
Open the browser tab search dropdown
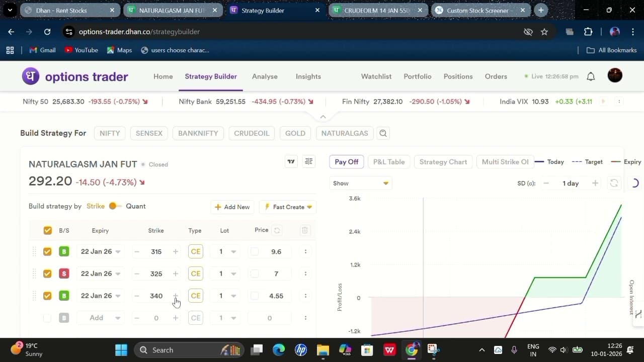(10, 10)
